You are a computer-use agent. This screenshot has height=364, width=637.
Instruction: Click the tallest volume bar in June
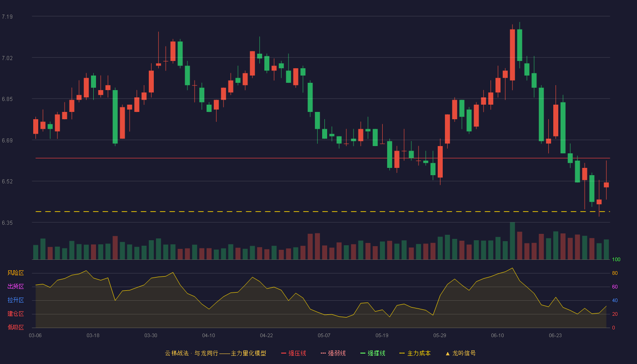click(512, 241)
